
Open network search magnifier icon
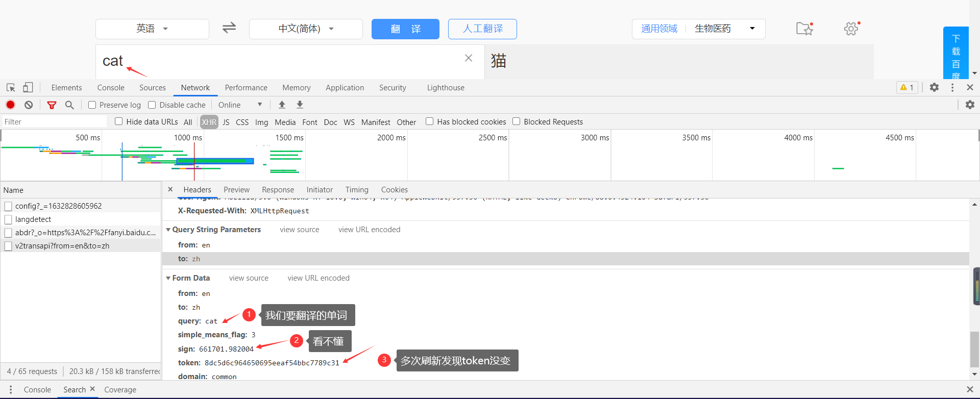(x=69, y=105)
